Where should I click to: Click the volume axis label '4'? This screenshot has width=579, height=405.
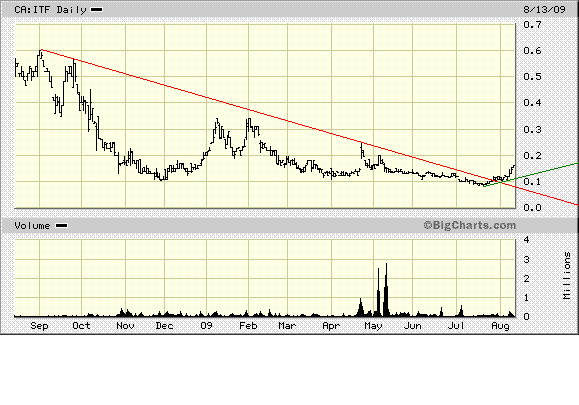527,240
